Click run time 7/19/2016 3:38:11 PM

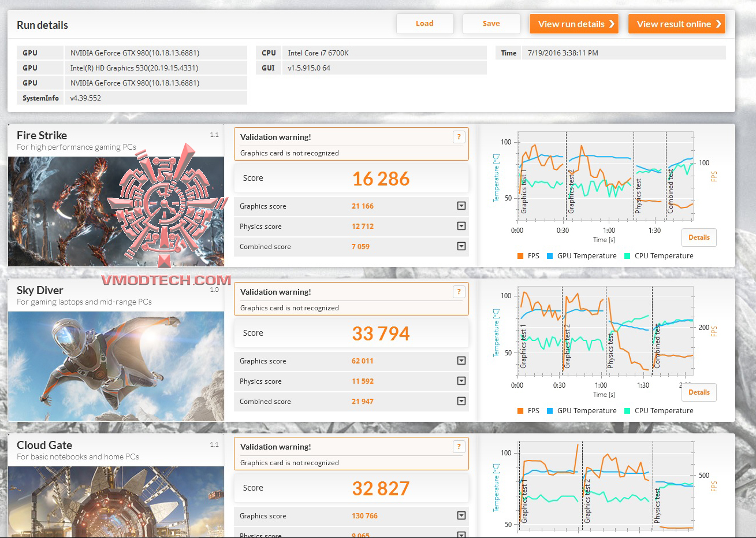coord(563,53)
